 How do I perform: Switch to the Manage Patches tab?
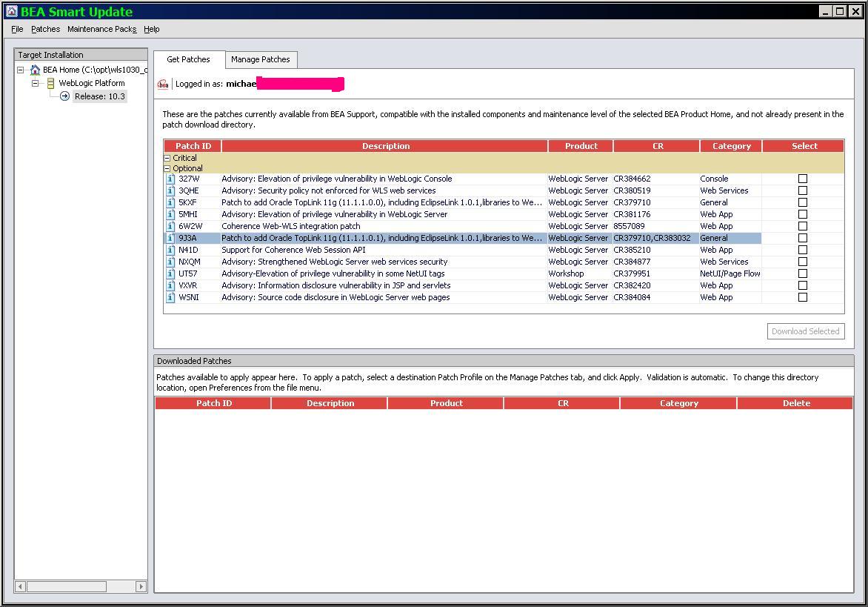point(261,59)
